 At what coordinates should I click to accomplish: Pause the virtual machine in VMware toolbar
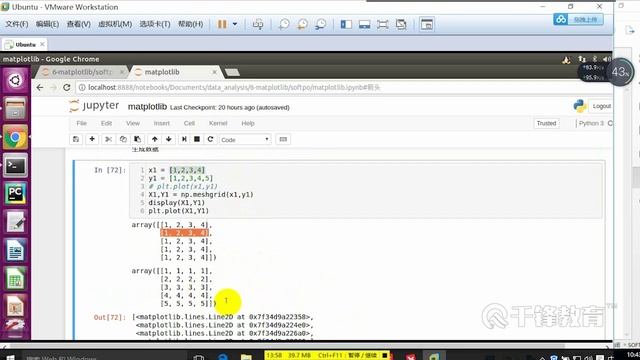pos(222,24)
